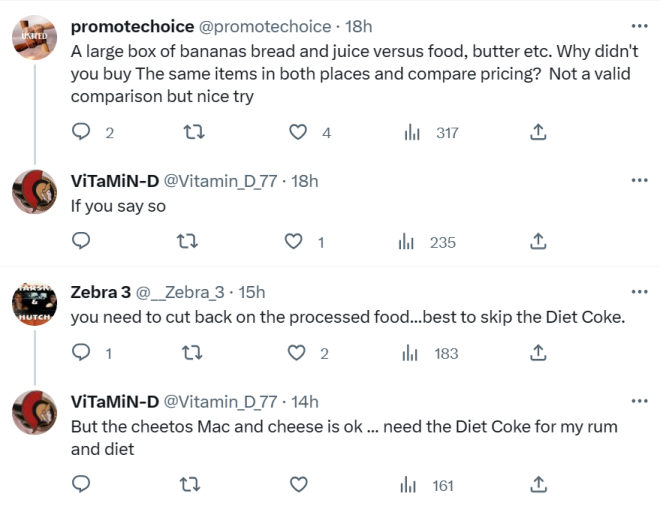Click Zebra 3's profile avatar

click(x=33, y=300)
